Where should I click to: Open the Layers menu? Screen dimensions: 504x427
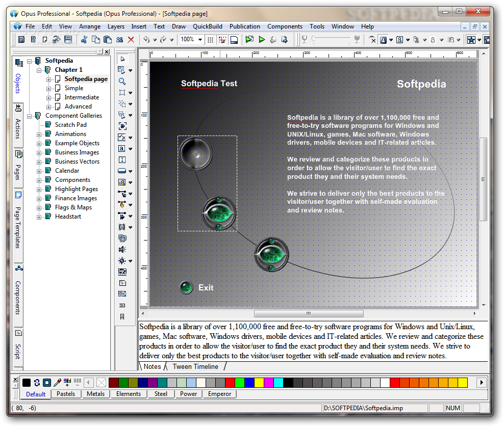click(x=116, y=26)
